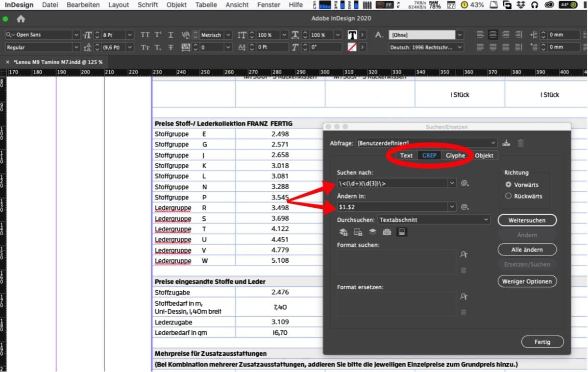Open the Abfrage query dropdown
The width and height of the screenshot is (588, 372).
[426, 143]
